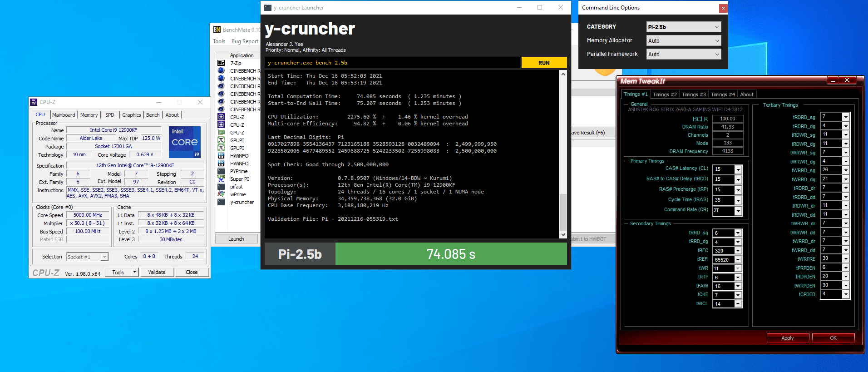Expand the tCPDED dropdown in Tertiary Timings
Screen dimensions: 868x372
click(846, 294)
